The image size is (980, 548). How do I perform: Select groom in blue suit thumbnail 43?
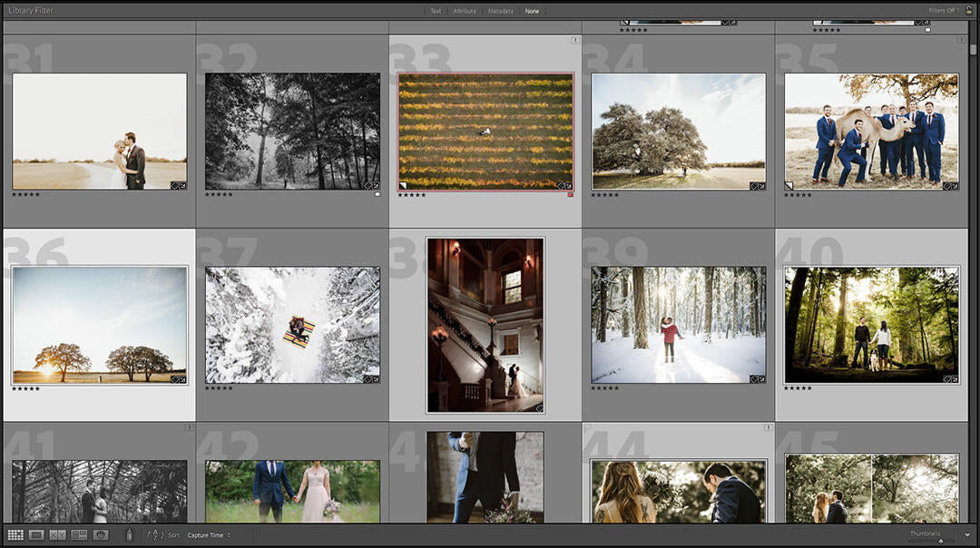pyautogui.click(x=485, y=476)
